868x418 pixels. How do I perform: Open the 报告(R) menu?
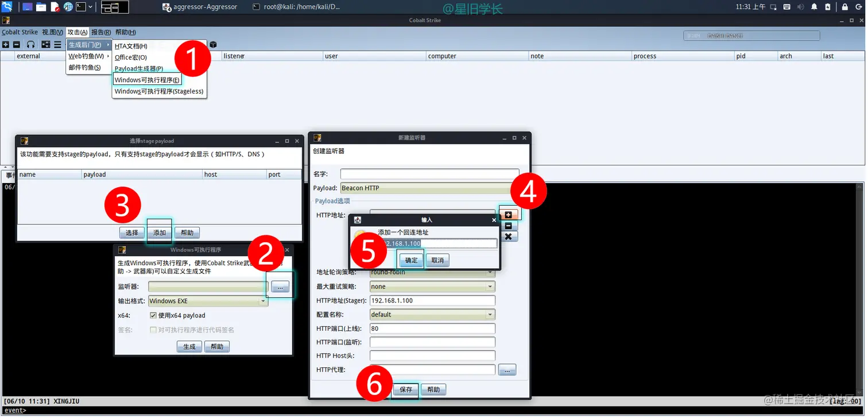click(102, 32)
